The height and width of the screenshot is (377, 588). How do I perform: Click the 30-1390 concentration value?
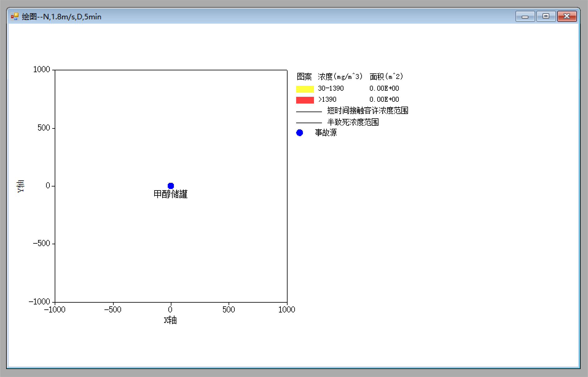(331, 88)
